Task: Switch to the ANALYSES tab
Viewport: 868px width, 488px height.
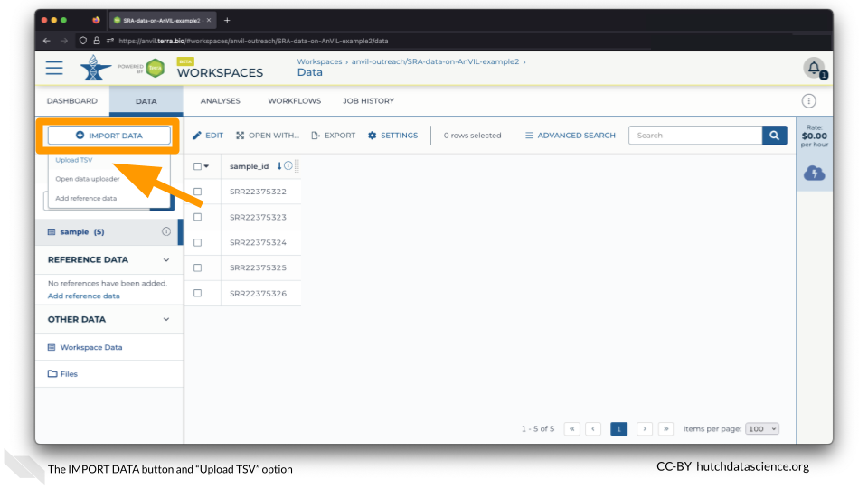Action: (x=221, y=100)
